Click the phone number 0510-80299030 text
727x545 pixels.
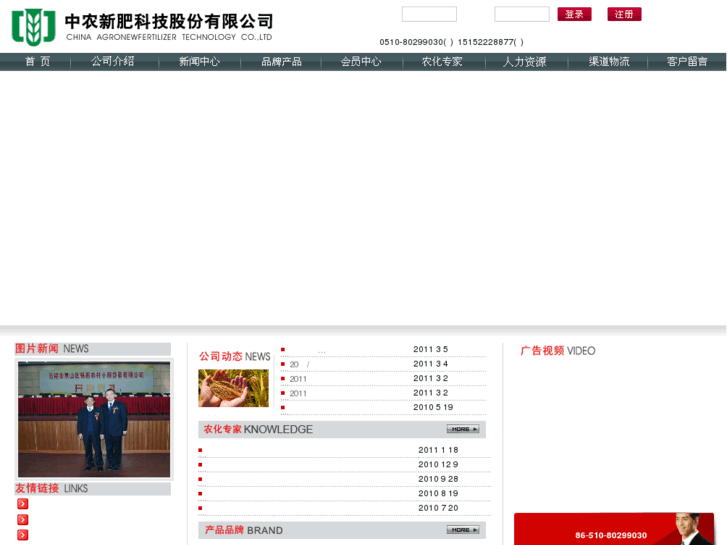tap(411, 42)
